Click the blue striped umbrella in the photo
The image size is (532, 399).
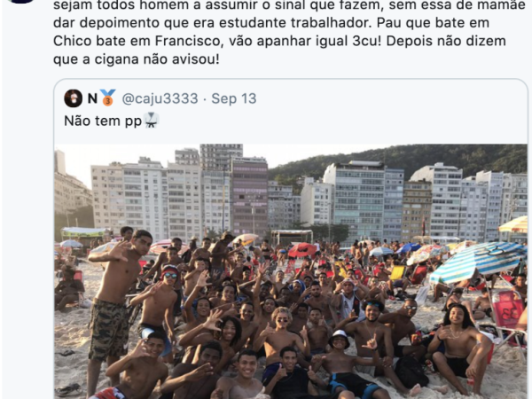(479, 260)
